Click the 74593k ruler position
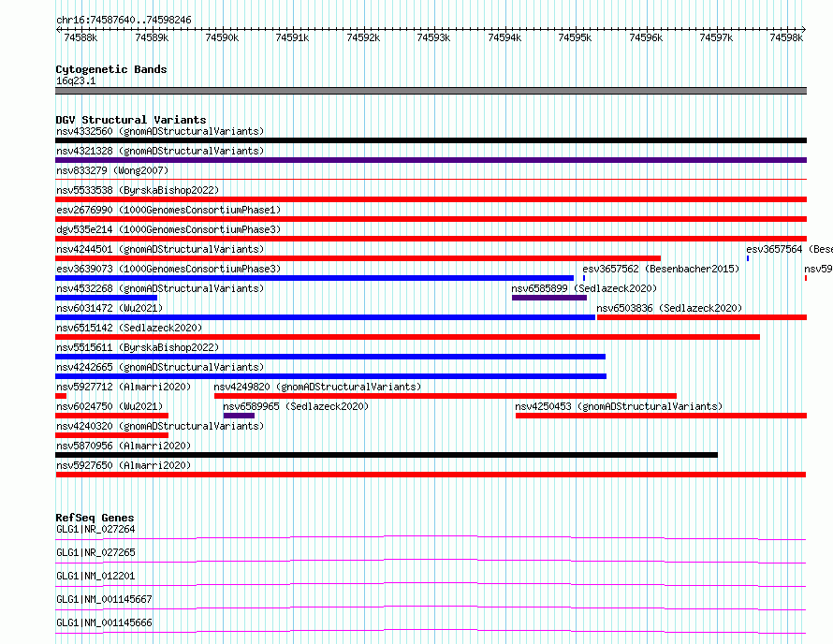Viewport: 833px width, 644px height. 433,37
